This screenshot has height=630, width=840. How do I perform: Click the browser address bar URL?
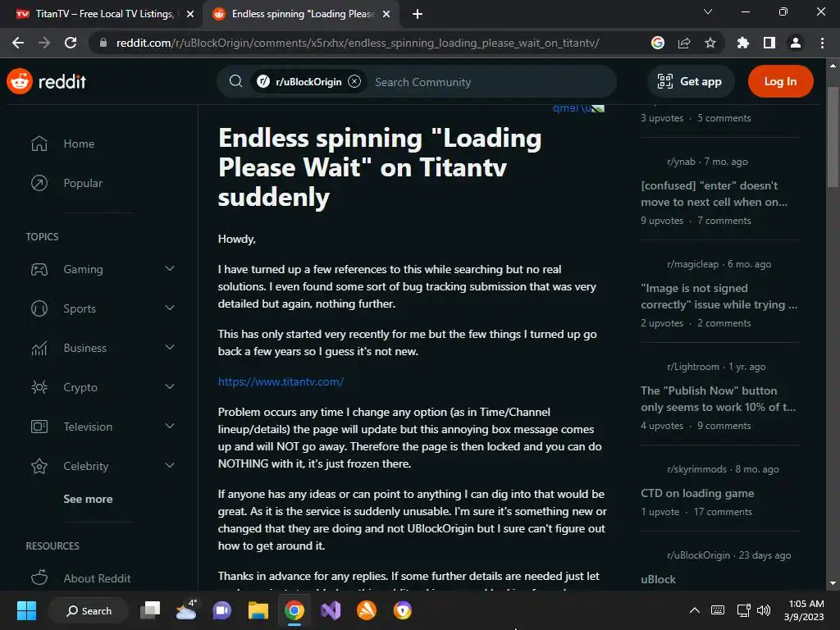coord(358,43)
